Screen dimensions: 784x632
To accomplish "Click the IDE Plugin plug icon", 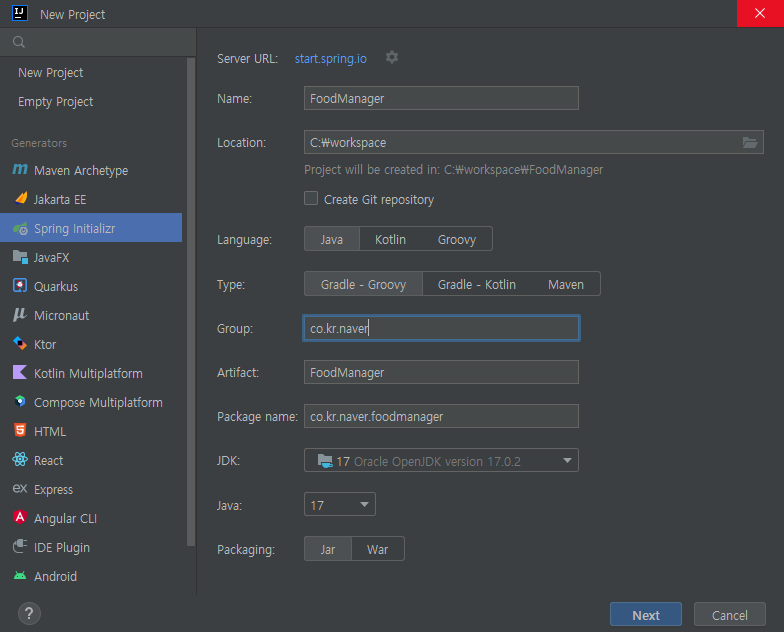I will point(20,546).
